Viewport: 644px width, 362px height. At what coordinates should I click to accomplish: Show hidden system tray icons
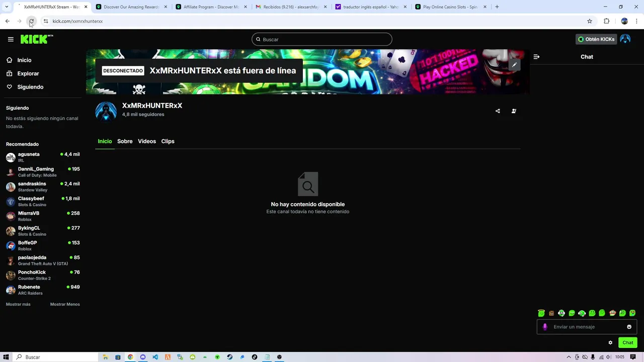click(x=569, y=357)
